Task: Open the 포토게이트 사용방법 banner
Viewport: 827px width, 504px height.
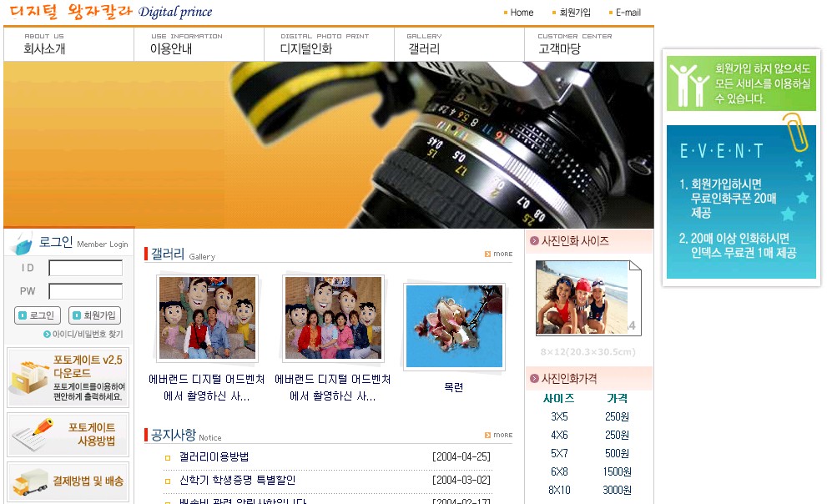Action: [x=68, y=435]
